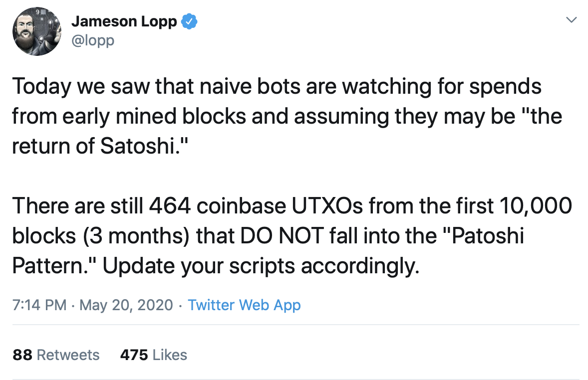Viewport: 588px width, 380px height.
Task: Click the blue verified badge icon
Action: 189,21
